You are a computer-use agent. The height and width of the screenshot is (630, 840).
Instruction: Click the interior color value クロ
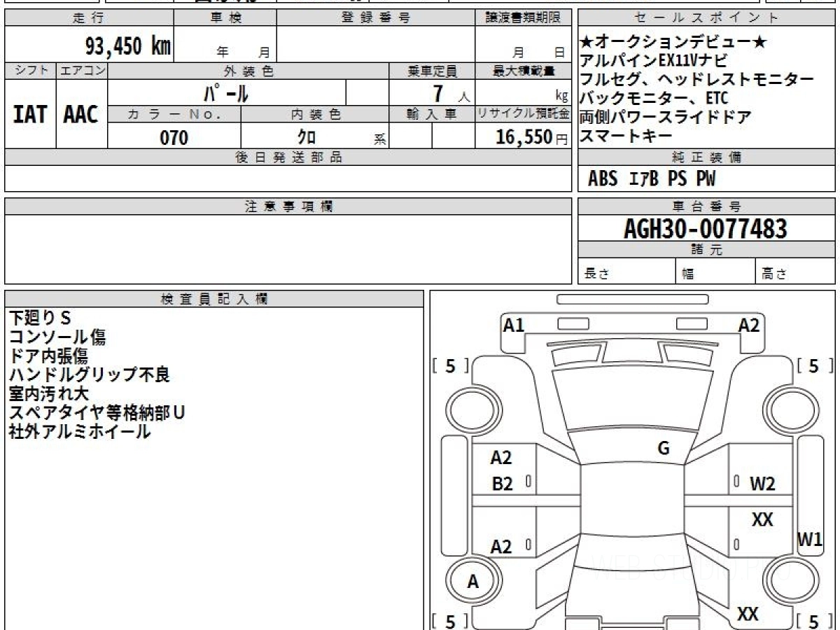[x=307, y=137]
